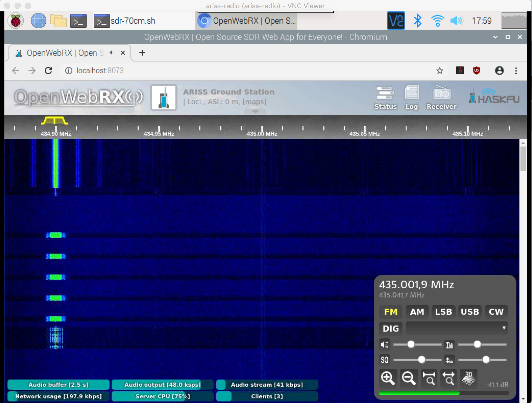The image size is (532, 403).
Task: Adjust the squelch level slider
Action: [417, 360]
